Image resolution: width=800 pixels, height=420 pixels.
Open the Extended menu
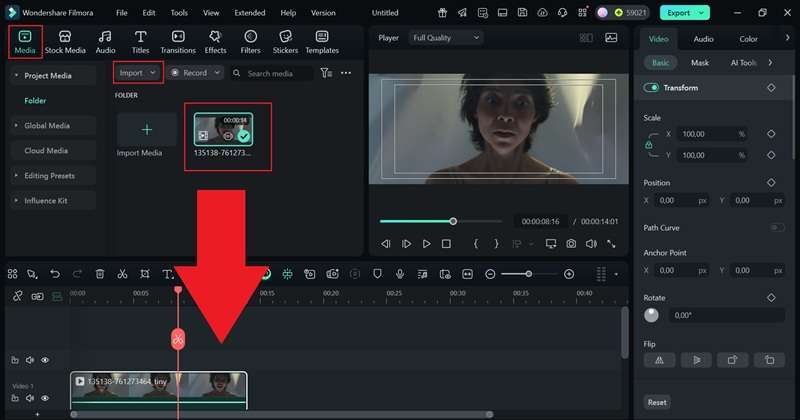pos(249,13)
